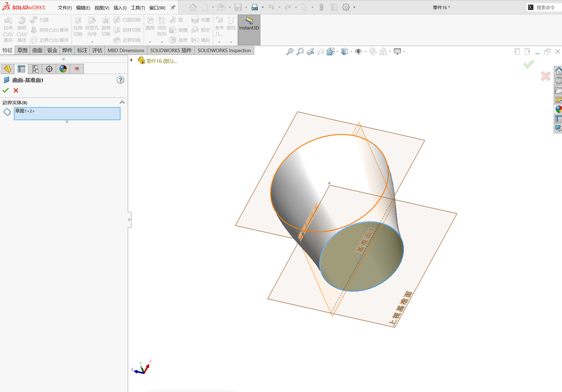562x392 pixels.
Task: Switch to the 焊件 tab
Action: [67, 50]
